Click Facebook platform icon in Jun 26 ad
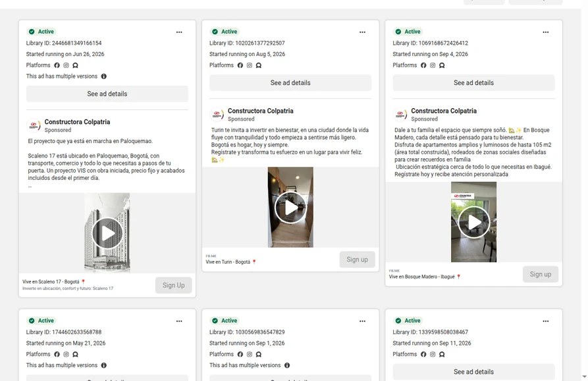Screen dimensions: 588x381 click(x=57, y=65)
